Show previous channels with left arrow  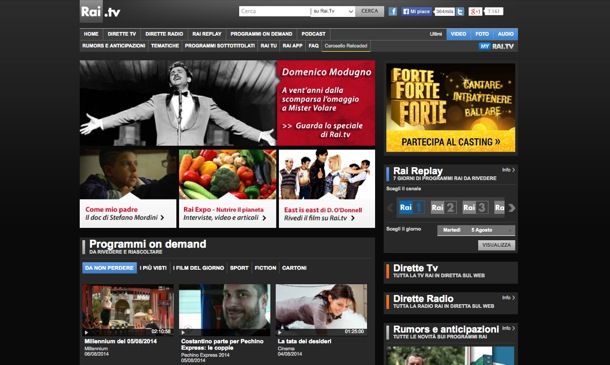390,208
